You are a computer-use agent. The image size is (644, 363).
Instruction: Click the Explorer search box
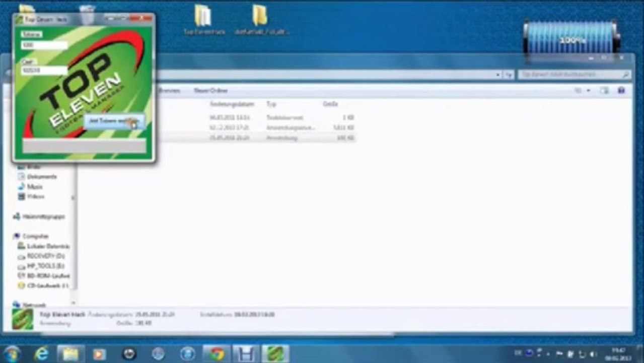[x=574, y=74]
